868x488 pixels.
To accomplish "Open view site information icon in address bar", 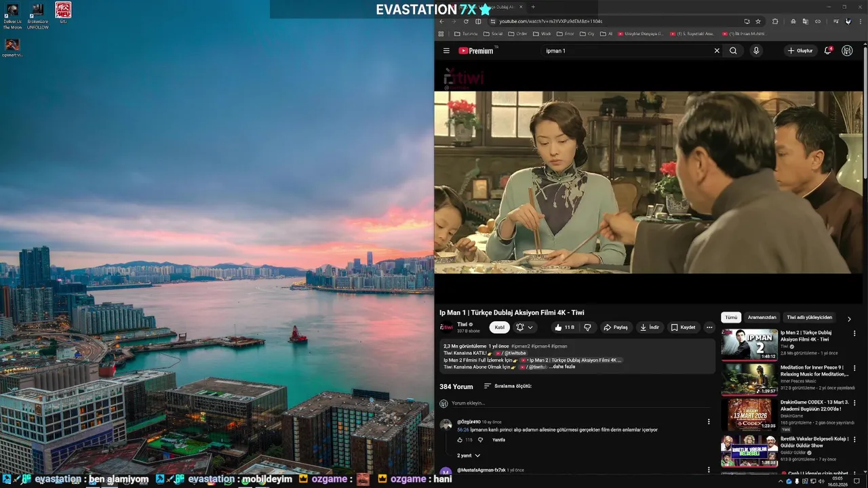I will coord(493,21).
